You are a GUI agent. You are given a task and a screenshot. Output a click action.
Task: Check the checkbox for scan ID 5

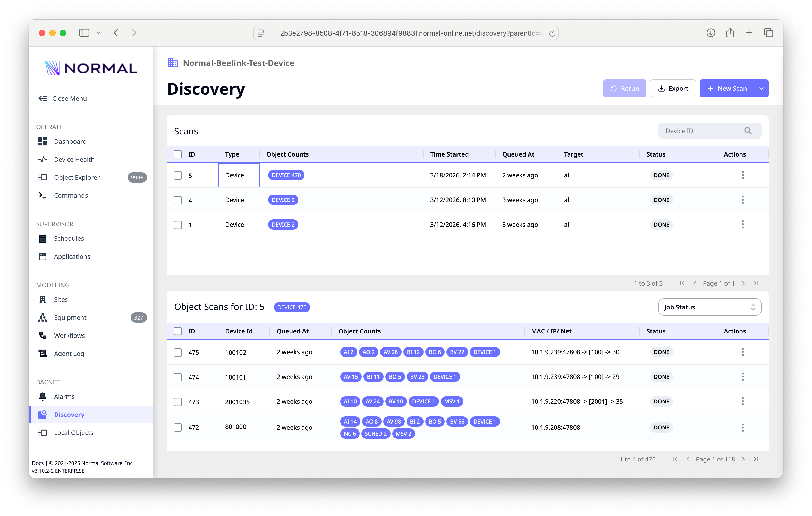coord(178,176)
